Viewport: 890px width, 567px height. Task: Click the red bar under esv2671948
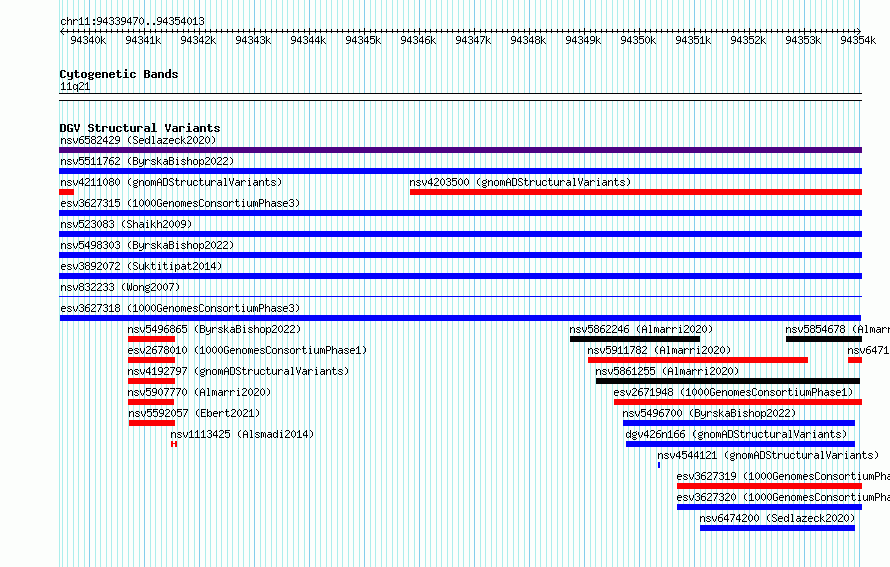coord(738,402)
